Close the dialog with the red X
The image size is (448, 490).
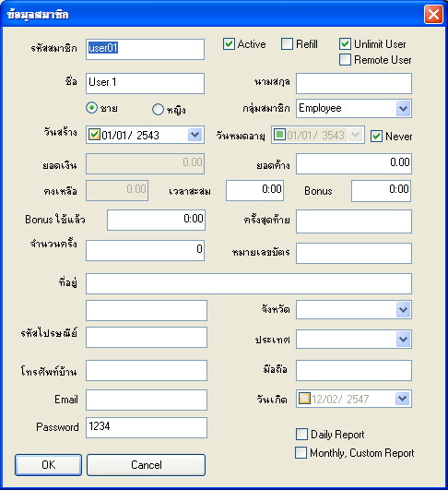433,15
